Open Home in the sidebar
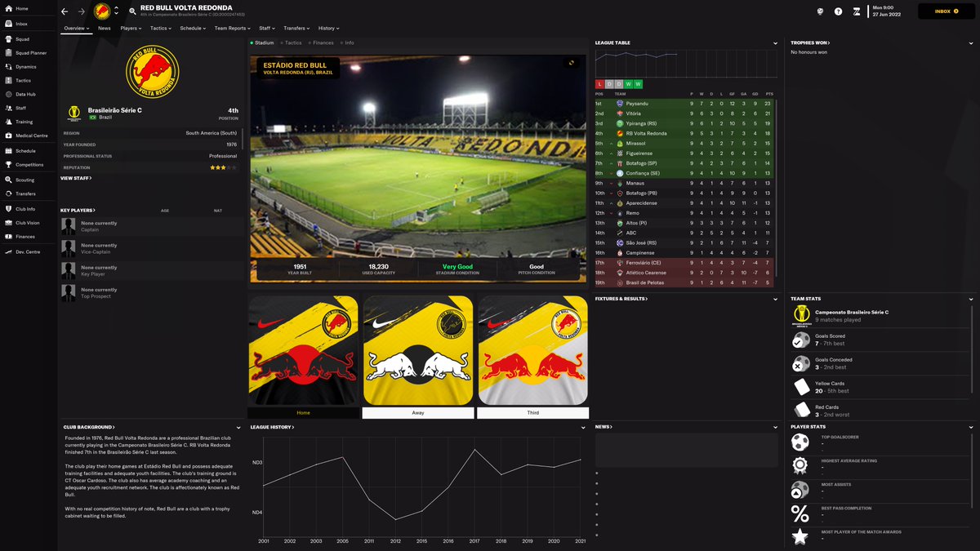Viewport: 980px width, 551px height. [22, 8]
